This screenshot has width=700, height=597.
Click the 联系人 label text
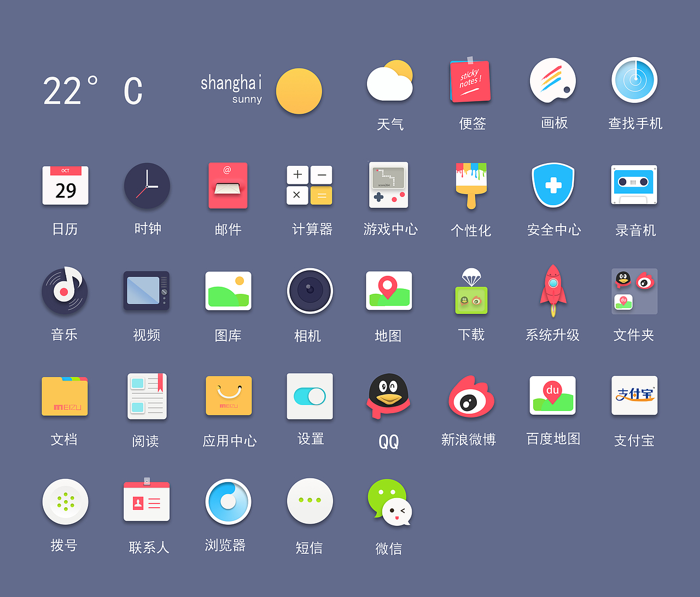pos(149,547)
